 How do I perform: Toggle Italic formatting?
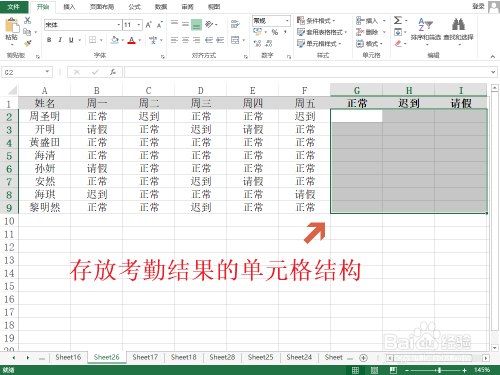[60, 40]
